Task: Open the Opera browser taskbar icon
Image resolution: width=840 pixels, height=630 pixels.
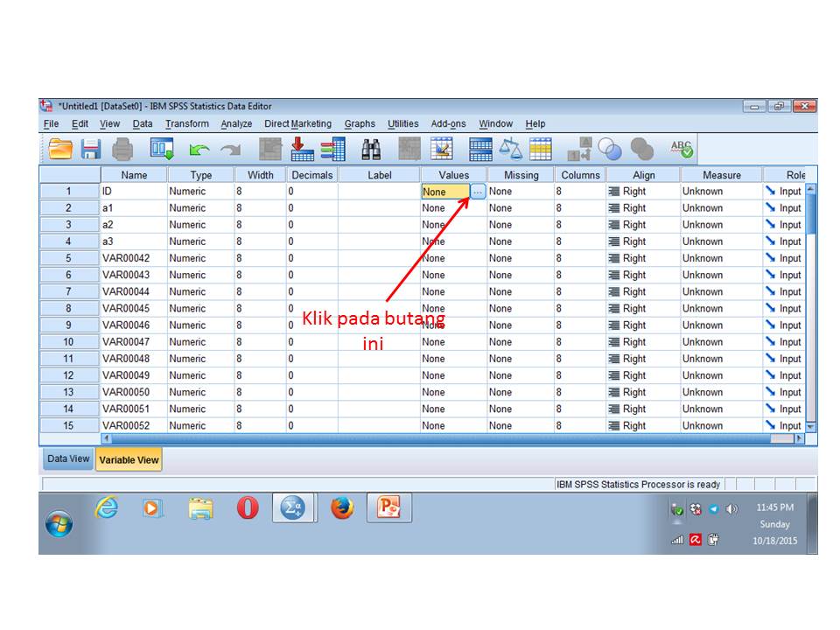Action: [248, 507]
